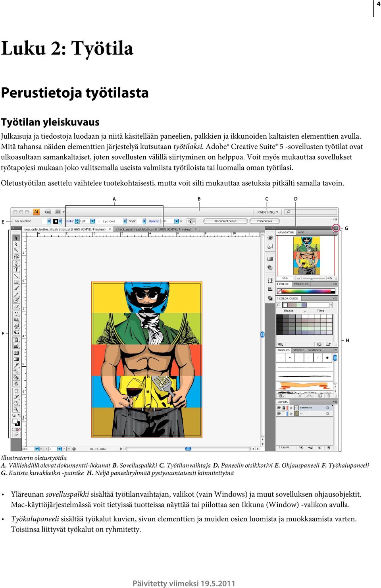
Task: Select the Eraser tool
Action: [16, 307]
